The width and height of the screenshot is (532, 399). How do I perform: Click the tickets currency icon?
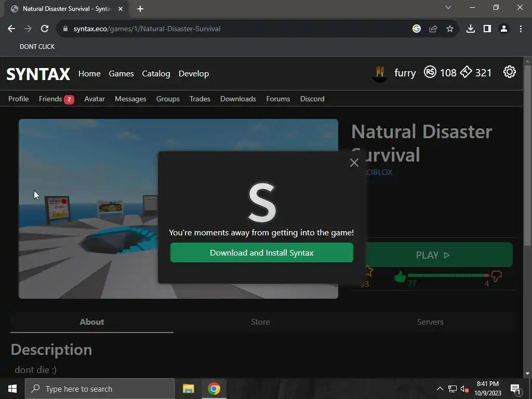pyautogui.click(x=466, y=72)
